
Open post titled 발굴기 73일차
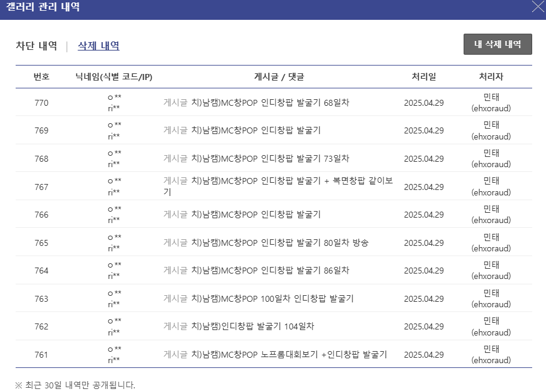click(x=270, y=158)
